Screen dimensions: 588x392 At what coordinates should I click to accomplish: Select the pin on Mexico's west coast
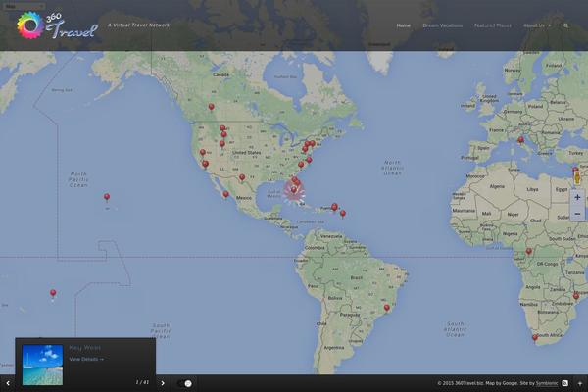tap(225, 194)
